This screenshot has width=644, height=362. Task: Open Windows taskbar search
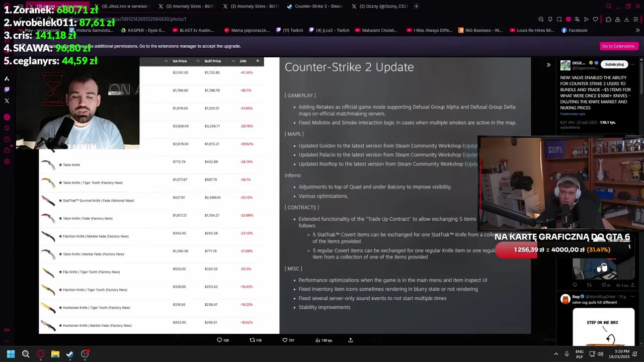pos(26,354)
